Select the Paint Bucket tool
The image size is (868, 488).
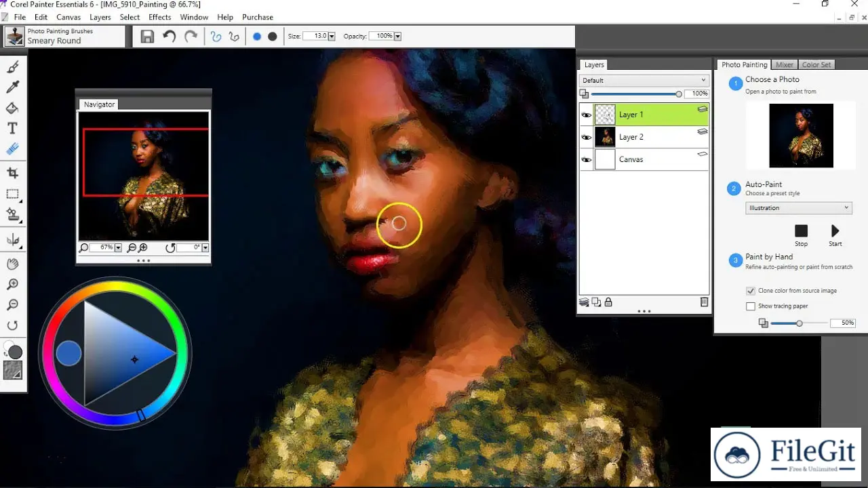12,108
